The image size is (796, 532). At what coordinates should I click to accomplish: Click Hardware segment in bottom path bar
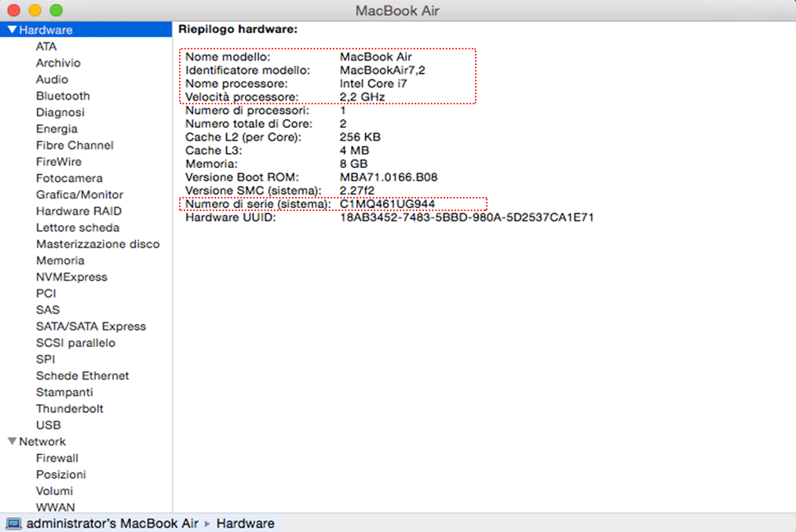click(x=245, y=523)
